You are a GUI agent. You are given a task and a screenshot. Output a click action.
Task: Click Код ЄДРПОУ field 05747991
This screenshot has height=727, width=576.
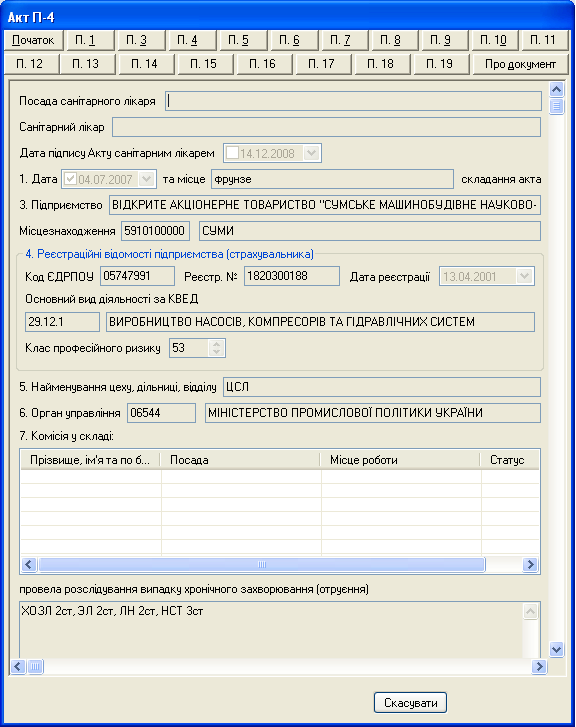click(x=137, y=276)
